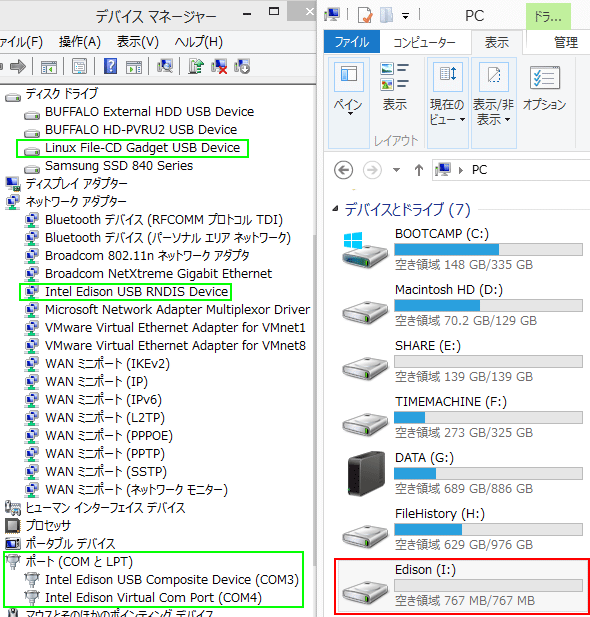590x617 pixels.
Task: Click the action pane toolbar icon beside help
Action: 134,67
